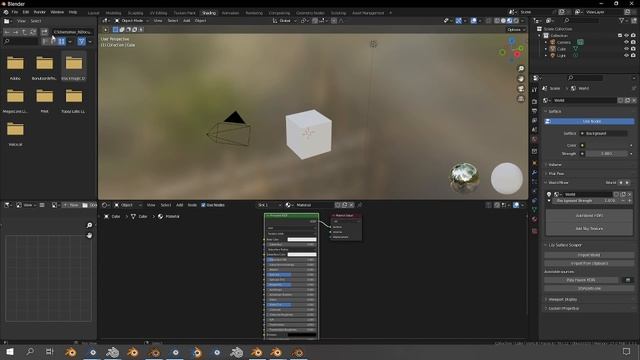Switch viewport perspective/orthographic grid icon
This screenshot has height=360, width=640.
[x=521, y=99]
